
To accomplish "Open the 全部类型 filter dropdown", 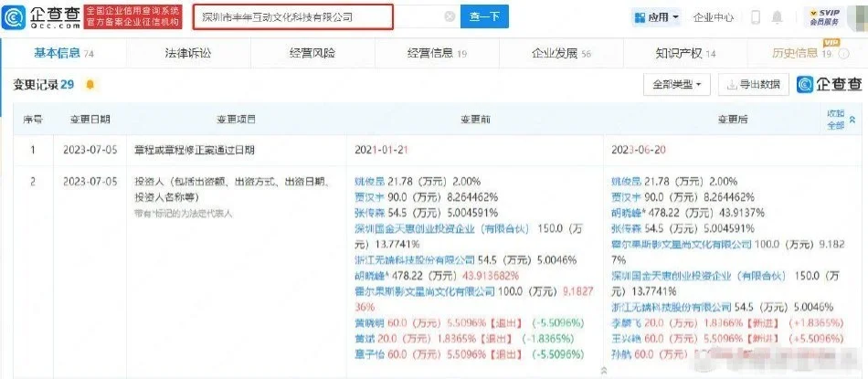I will point(677,85).
